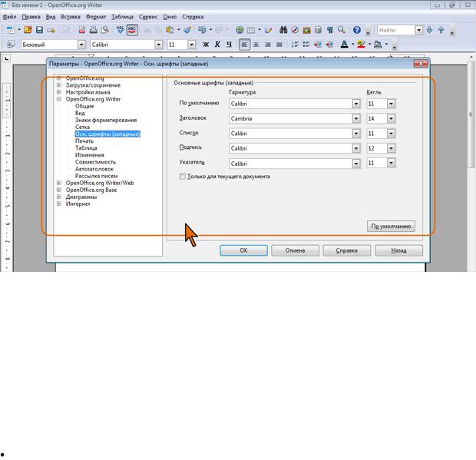476x460 pixels.
Task: Open the Формат menu
Action: point(96,17)
